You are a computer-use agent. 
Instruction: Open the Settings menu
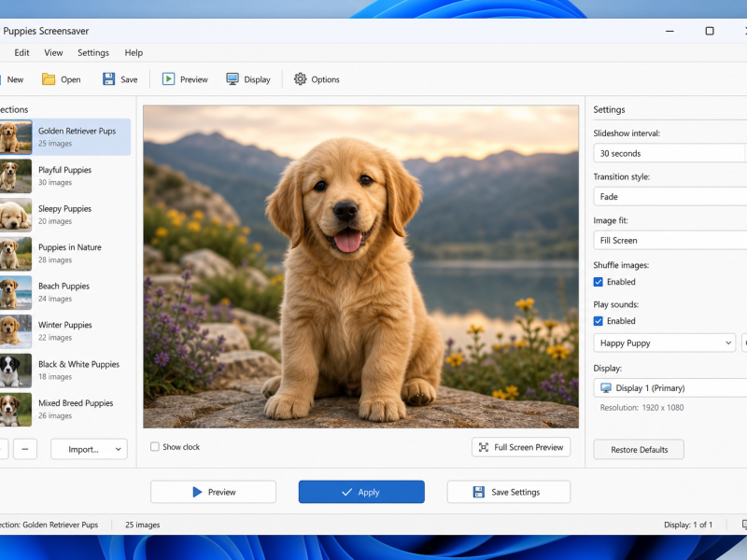[93, 53]
